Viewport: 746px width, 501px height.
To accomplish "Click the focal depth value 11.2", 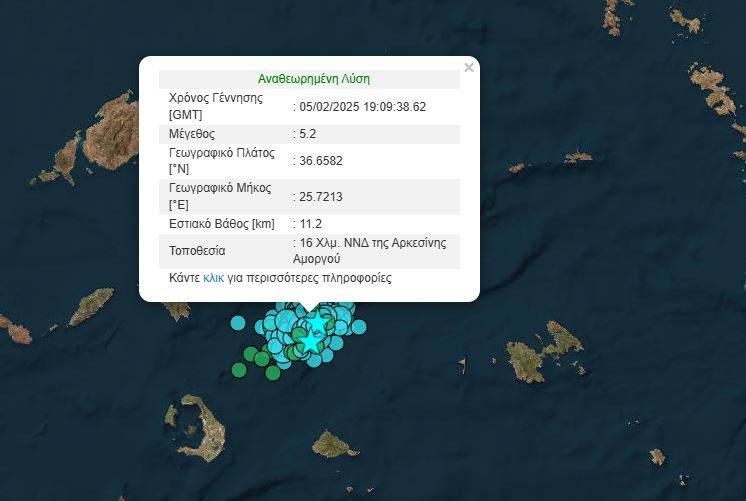I will tap(313, 223).
